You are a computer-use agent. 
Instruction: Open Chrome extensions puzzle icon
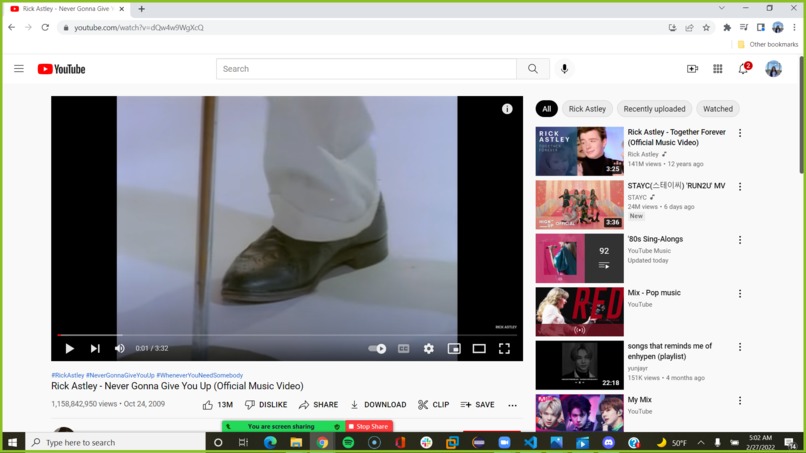tap(727, 28)
